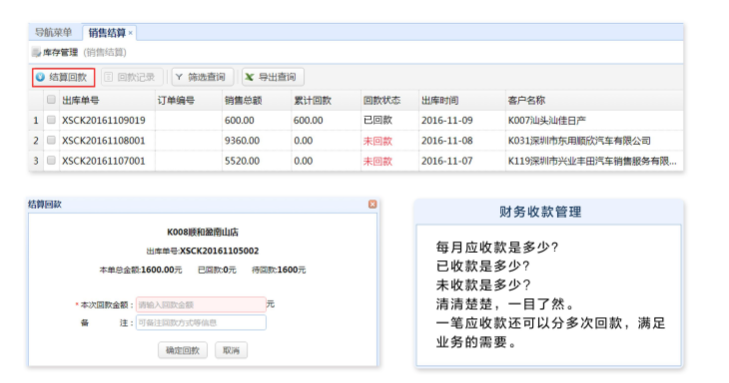The width and height of the screenshot is (729, 383).
Task: Sort by 回款状态 column header
Action: click(x=381, y=100)
